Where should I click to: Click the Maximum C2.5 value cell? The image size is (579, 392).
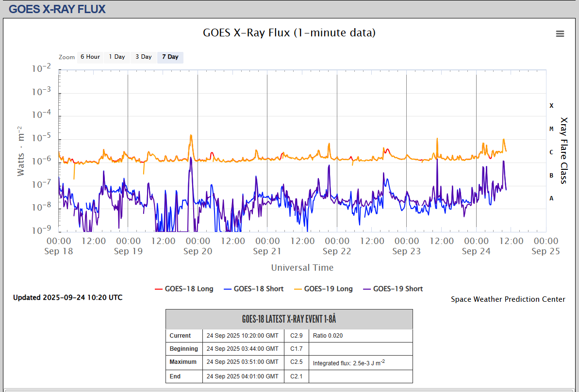297,362
